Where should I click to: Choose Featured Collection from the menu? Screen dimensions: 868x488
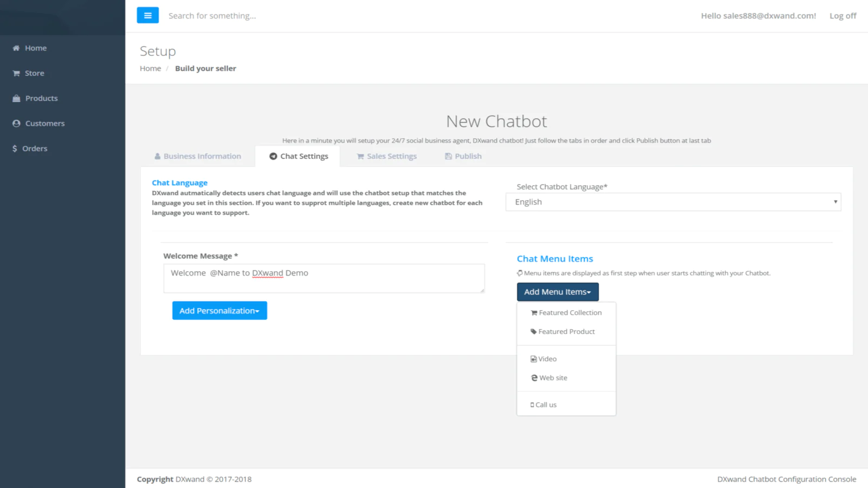click(566, 313)
